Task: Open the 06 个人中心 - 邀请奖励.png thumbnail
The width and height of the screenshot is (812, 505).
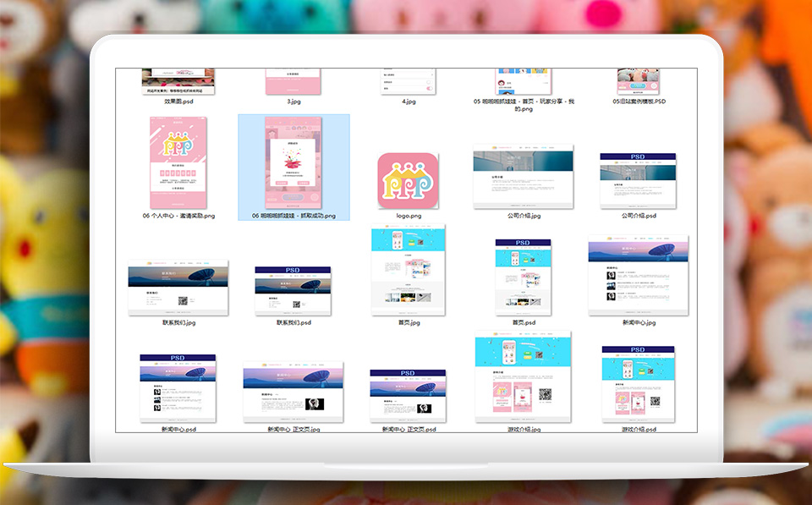Action: coord(178,162)
